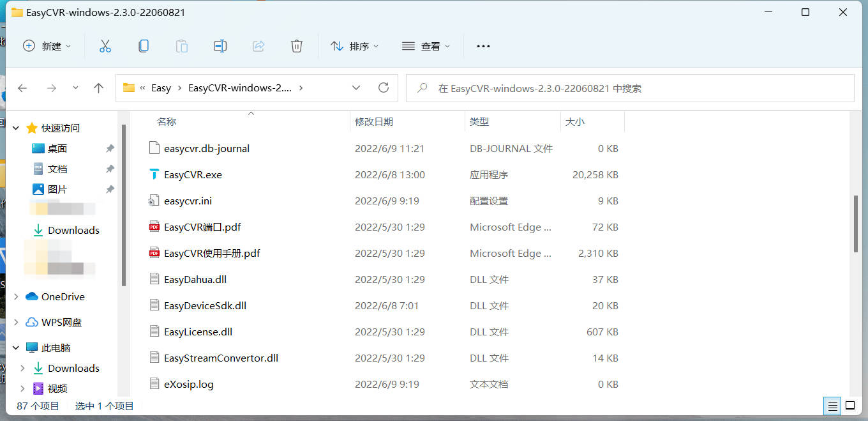The width and height of the screenshot is (868, 421).
Task: Click the Rename icon in toolbar
Action: [x=220, y=46]
